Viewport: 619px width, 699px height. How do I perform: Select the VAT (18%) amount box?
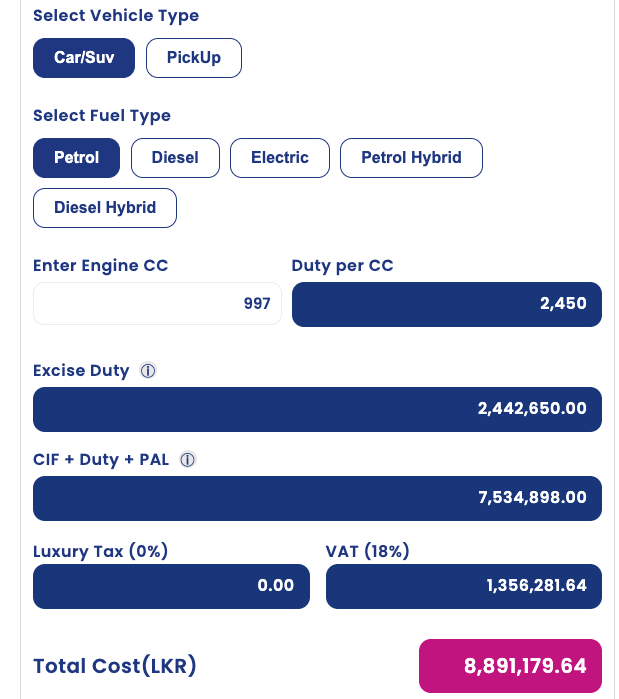pyautogui.click(x=464, y=586)
